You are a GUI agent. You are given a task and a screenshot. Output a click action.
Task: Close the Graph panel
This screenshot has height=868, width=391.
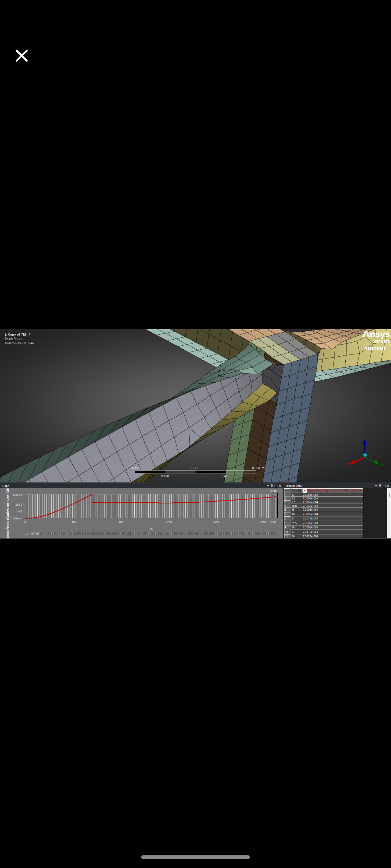click(280, 486)
